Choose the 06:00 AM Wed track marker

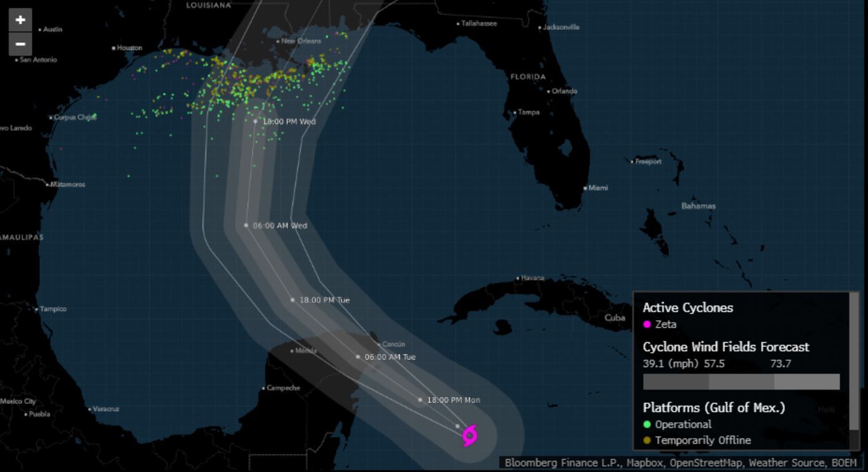pyautogui.click(x=246, y=225)
